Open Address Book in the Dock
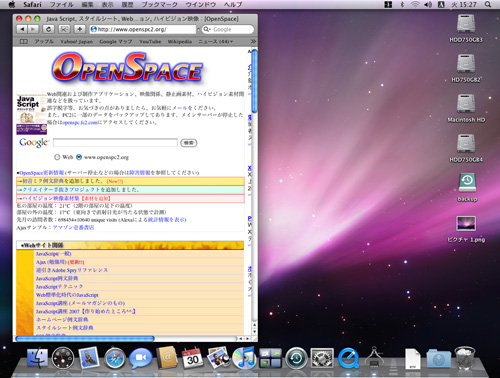 [x=167, y=358]
